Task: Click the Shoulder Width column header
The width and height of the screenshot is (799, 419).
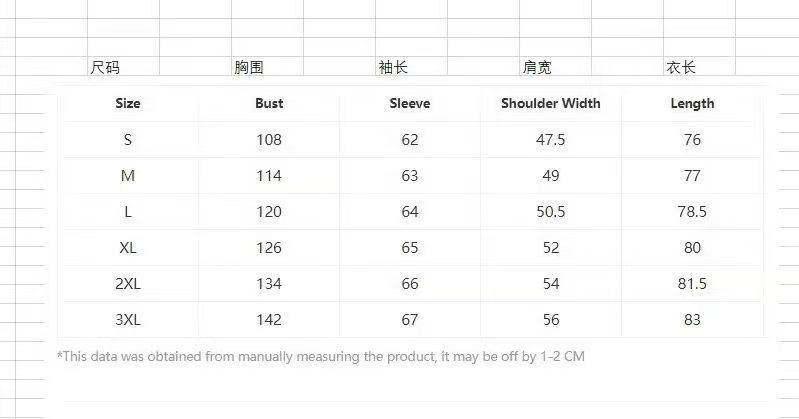Action: tap(551, 103)
